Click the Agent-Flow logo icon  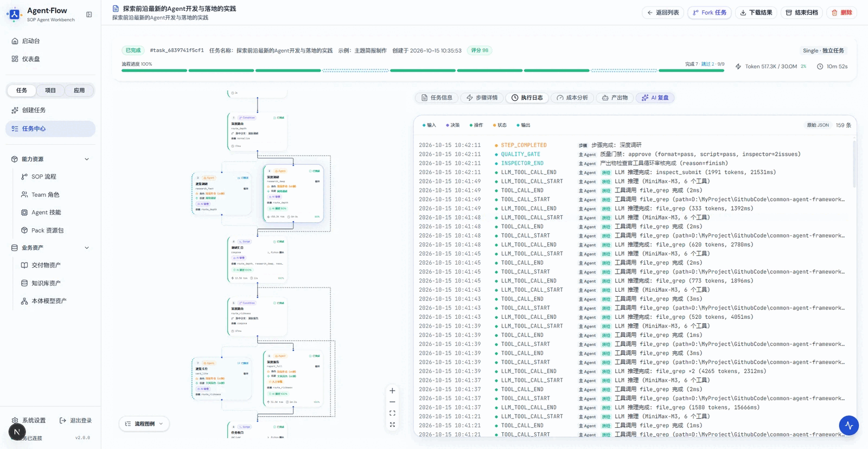[15, 15]
